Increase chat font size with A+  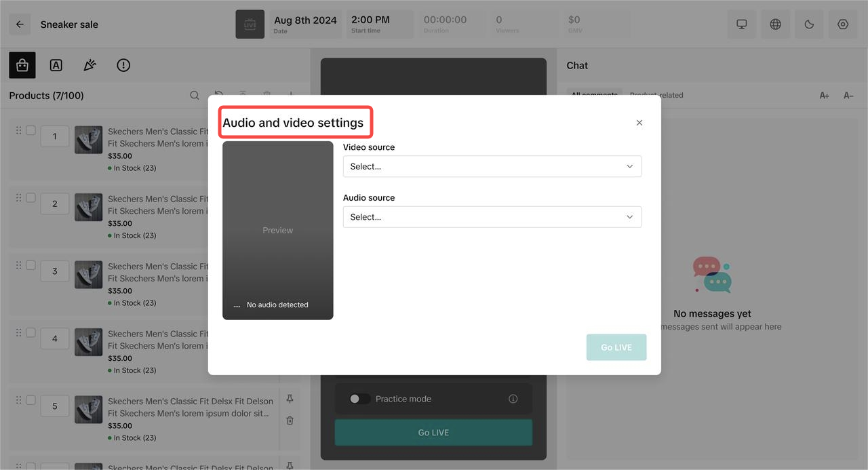pos(825,96)
